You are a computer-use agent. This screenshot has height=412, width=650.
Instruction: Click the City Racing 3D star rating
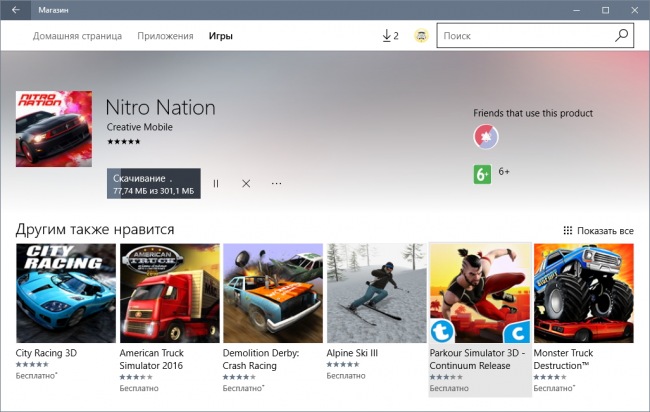coord(32,364)
